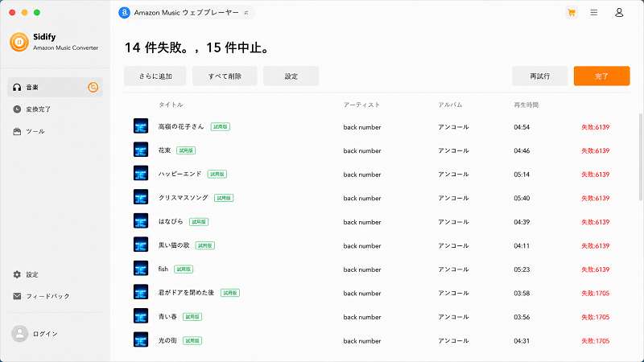Click the アルバム column header
Viewport: 644px width, 362px height.
[450, 105]
